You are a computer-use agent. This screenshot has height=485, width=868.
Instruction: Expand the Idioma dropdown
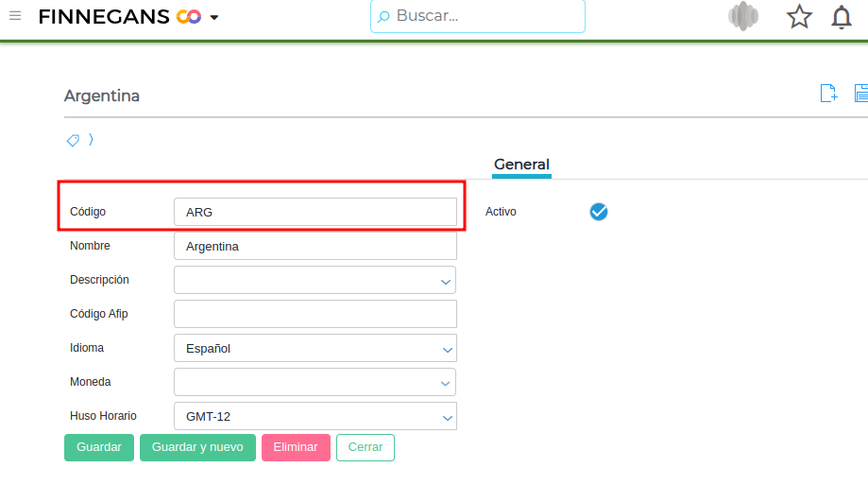(448, 349)
